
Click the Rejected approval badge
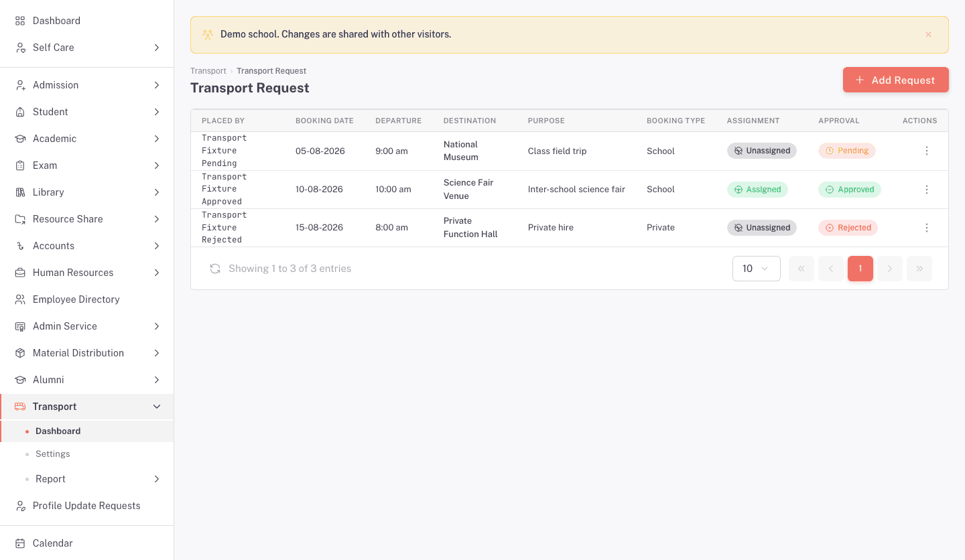tap(848, 228)
